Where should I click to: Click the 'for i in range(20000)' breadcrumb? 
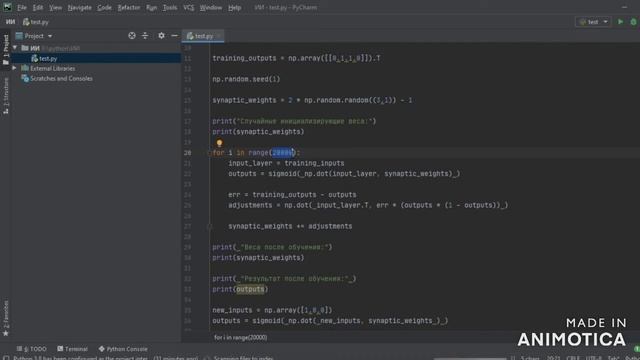tap(240, 338)
